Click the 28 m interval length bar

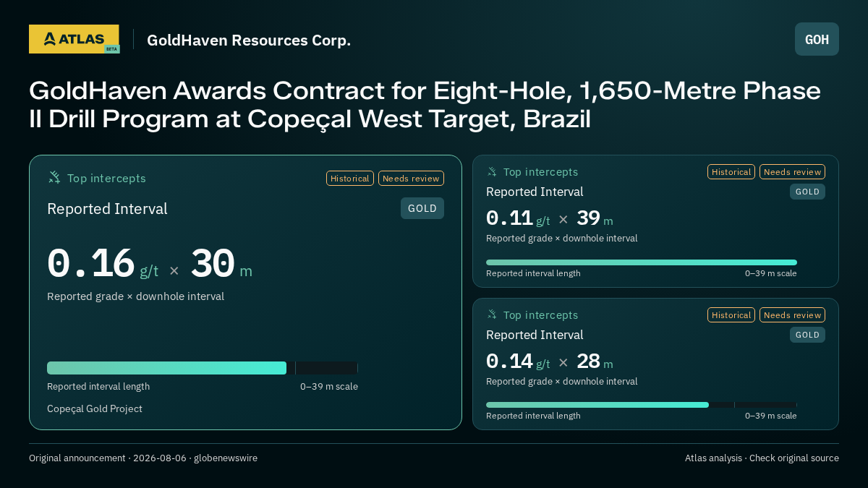click(642, 405)
